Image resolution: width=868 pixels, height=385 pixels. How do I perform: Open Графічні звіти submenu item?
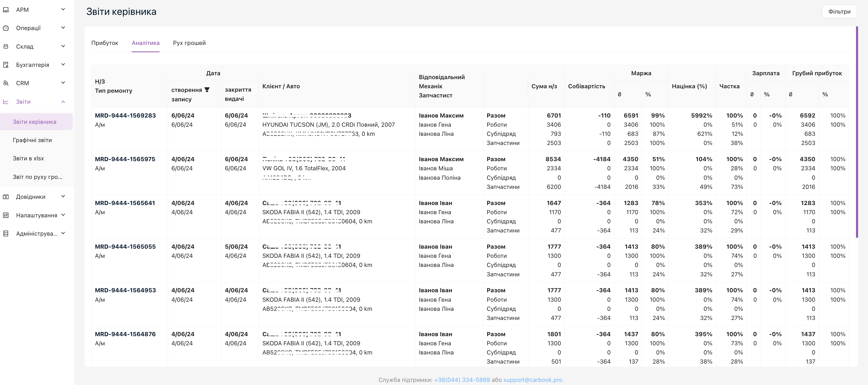32,140
